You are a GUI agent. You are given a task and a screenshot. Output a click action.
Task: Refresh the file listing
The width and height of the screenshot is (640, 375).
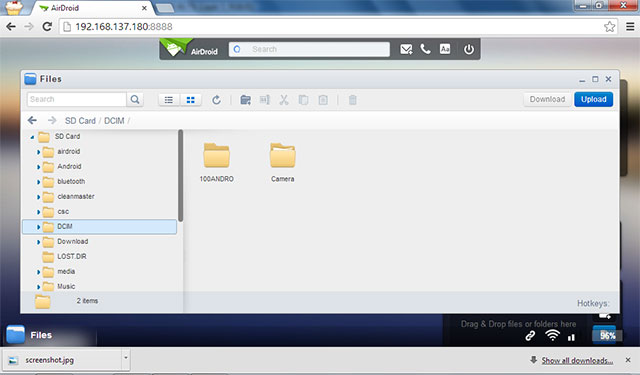pos(216,100)
